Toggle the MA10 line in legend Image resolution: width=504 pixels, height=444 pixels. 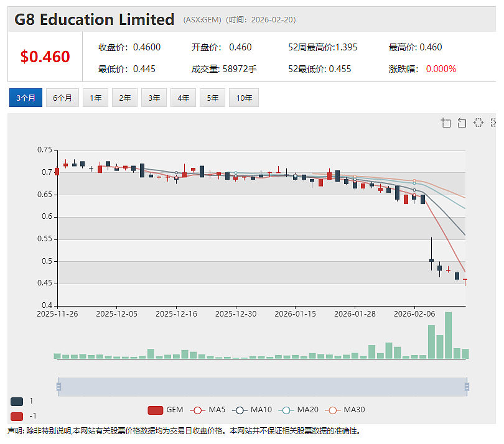(251, 410)
